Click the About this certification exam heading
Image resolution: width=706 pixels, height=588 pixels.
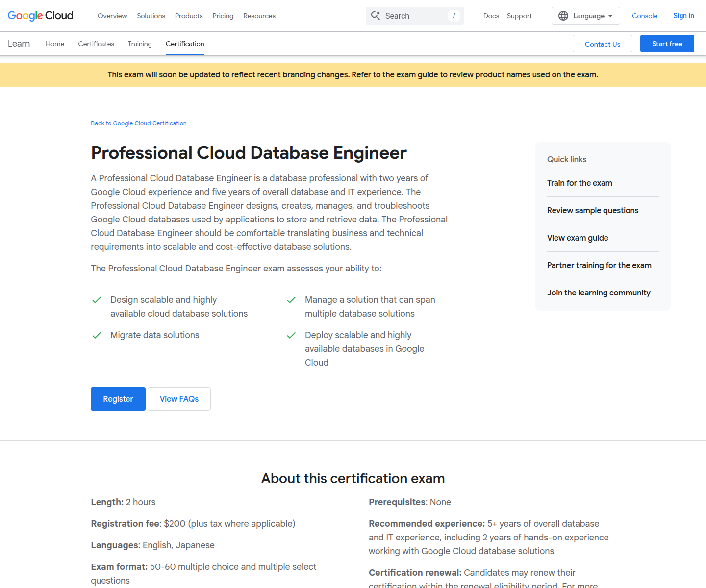353,478
